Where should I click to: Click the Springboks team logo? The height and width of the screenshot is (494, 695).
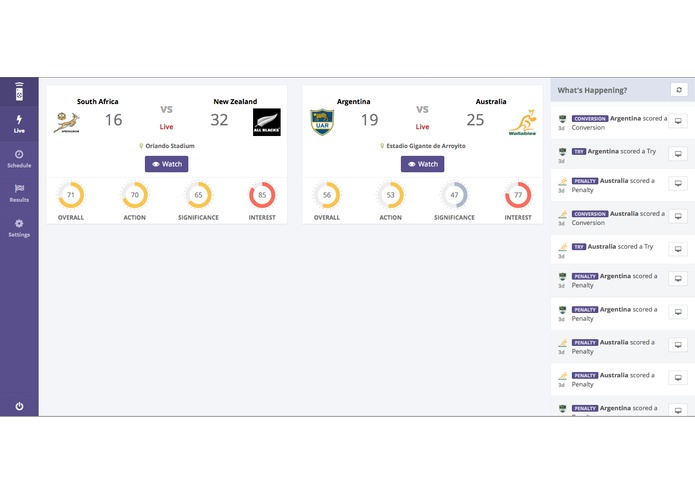(x=67, y=122)
